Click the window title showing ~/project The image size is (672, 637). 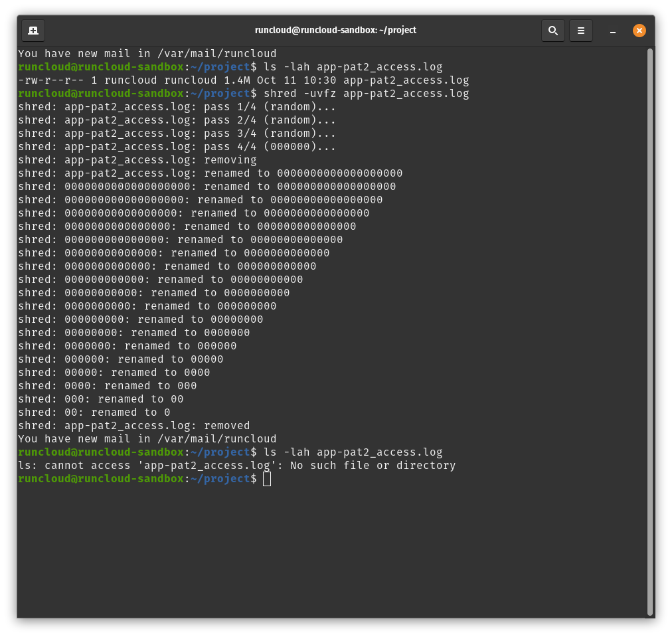point(335,30)
